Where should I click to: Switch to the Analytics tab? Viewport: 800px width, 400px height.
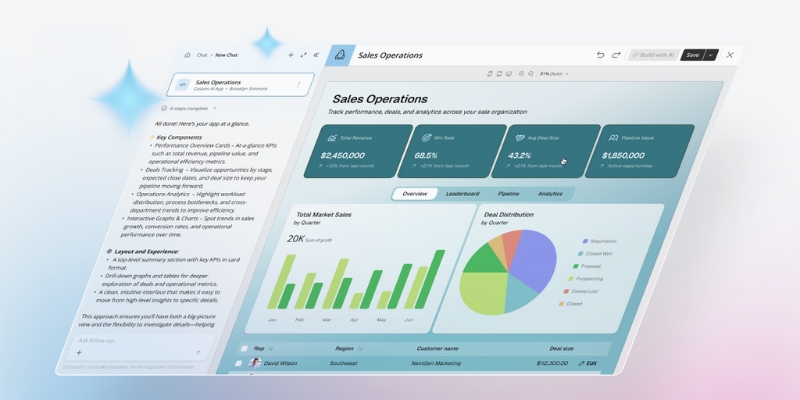pyautogui.click(x=550, y=193)
